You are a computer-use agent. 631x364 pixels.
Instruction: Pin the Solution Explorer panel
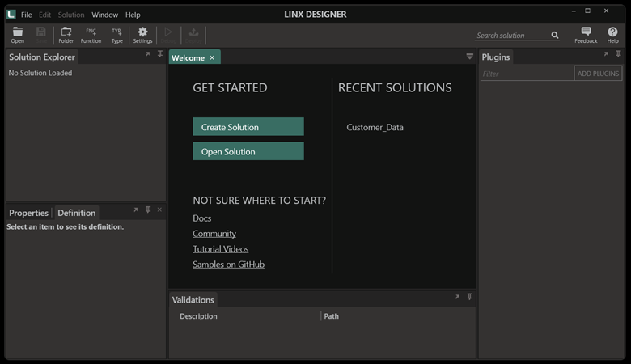(x=159, y=54)
